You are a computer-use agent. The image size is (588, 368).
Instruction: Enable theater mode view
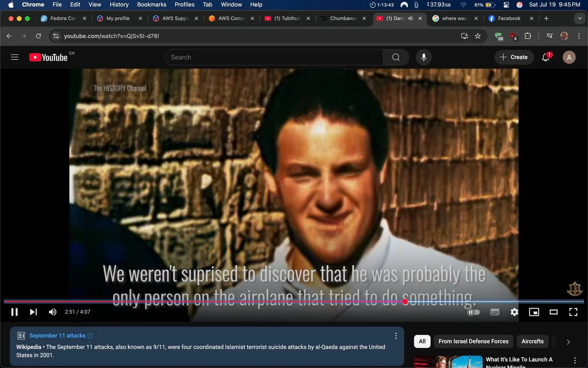(x=554, y=312)
